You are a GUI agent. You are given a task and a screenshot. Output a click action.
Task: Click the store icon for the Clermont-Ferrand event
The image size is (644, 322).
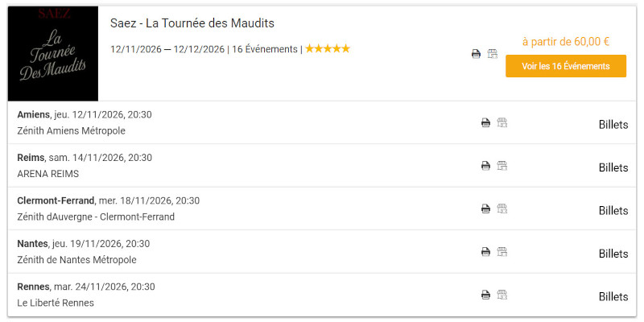point(502,208)
